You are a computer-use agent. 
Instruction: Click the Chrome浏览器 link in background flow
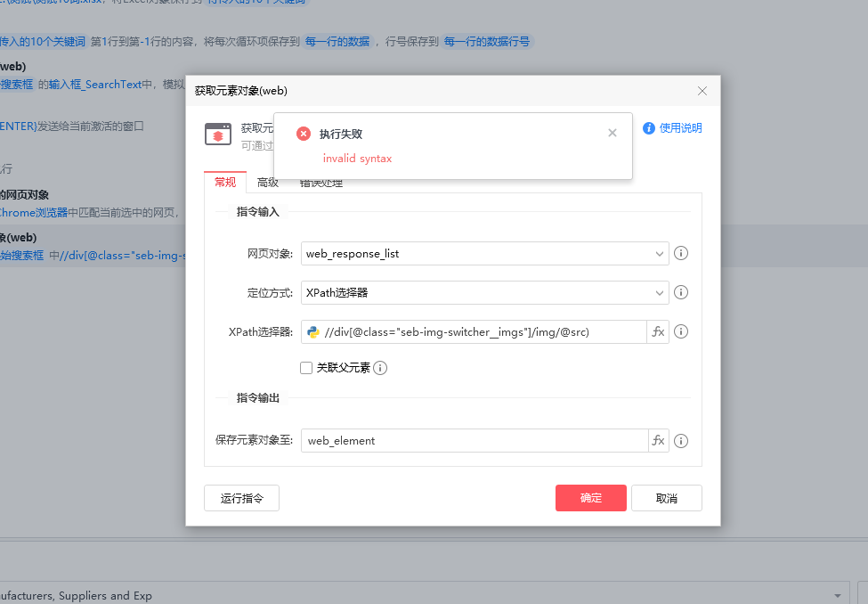(x=34, y=213)
